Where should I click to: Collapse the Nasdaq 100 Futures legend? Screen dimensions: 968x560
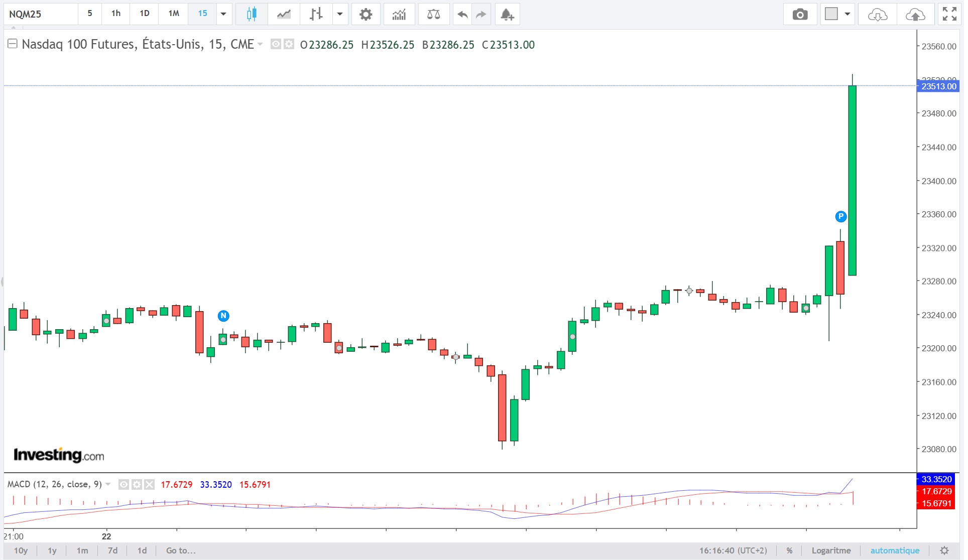coord(13,44)
